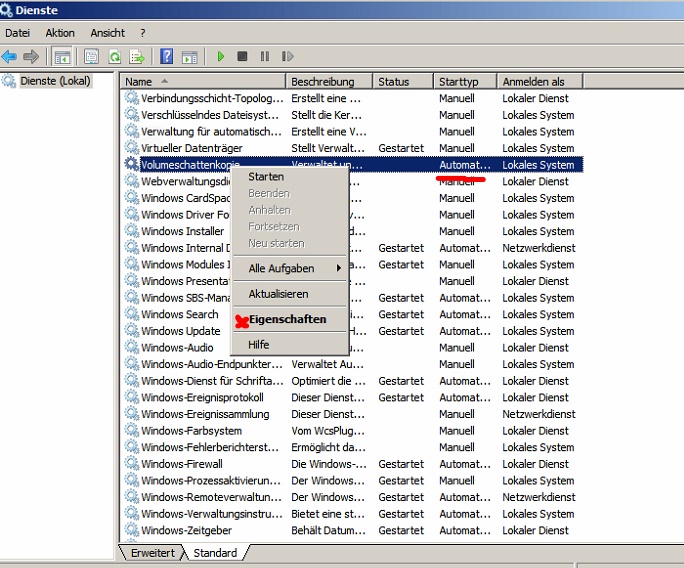Switch to the Standard tab
This screenshot has height=568, width=684.
pos(215,553)
